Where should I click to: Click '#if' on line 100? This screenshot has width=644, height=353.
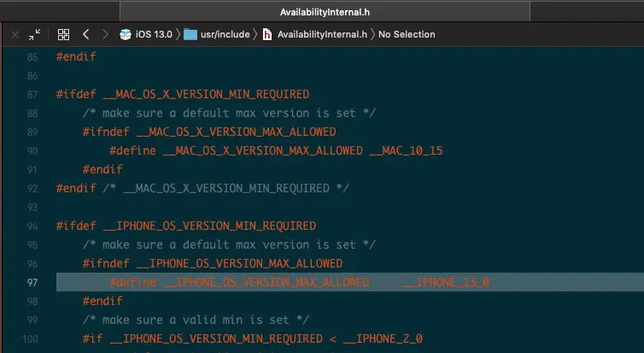click(92, 338)
